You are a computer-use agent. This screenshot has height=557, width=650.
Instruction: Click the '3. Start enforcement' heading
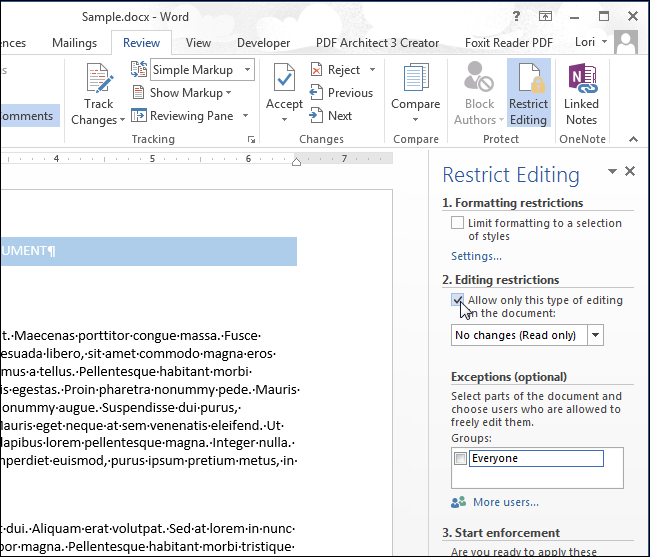501,533
